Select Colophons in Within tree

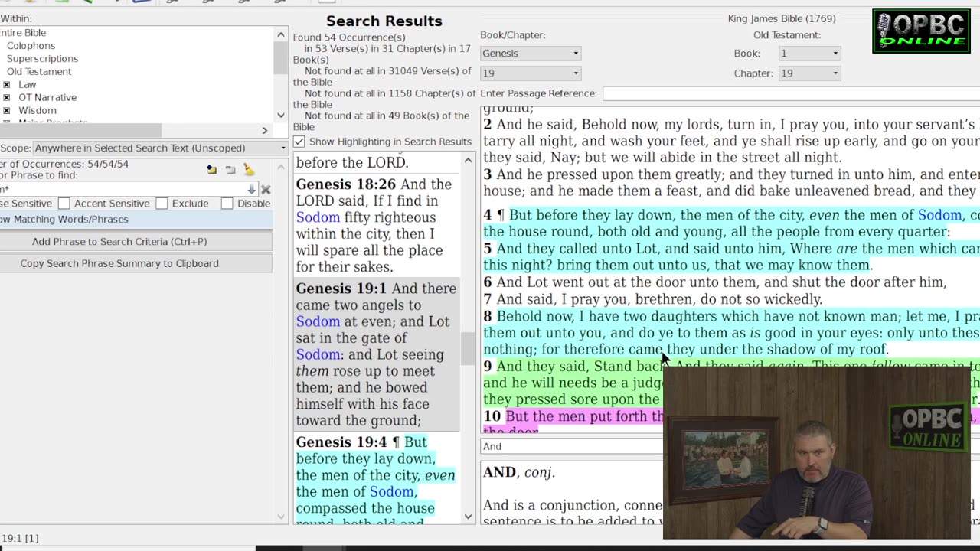[31, 45]
